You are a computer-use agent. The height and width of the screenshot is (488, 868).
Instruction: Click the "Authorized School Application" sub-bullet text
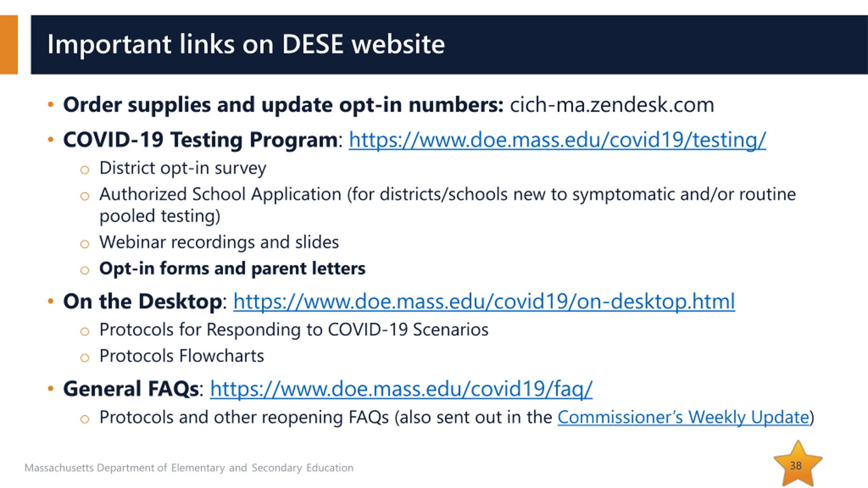click(220, 195)
